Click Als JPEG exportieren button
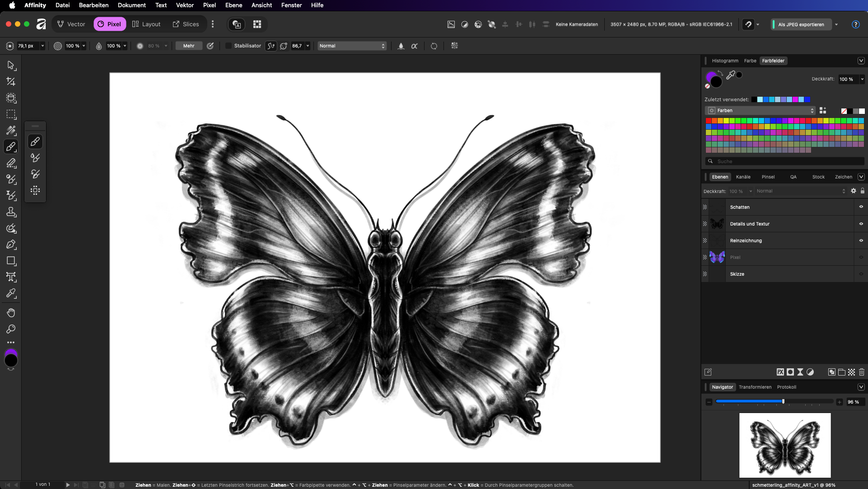Image resolution: width=868 pixels, height=489 pixels. click(x=801, y=24)
